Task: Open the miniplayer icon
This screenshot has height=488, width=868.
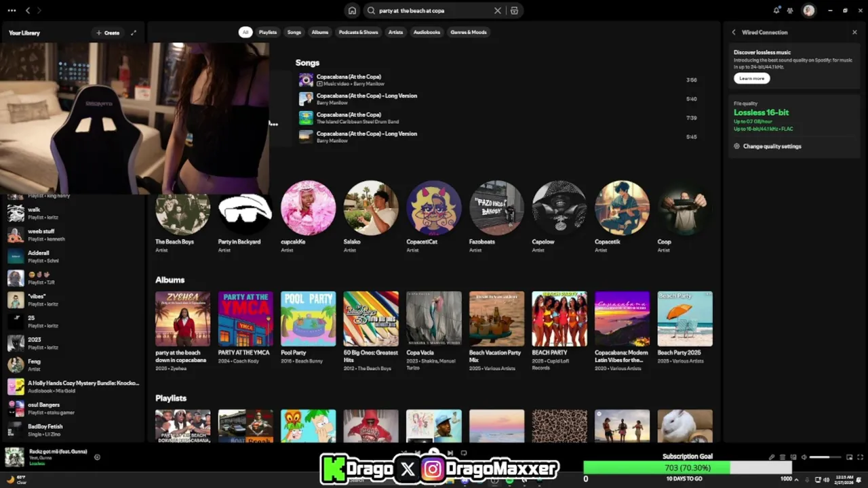Action: click(849, 457)
